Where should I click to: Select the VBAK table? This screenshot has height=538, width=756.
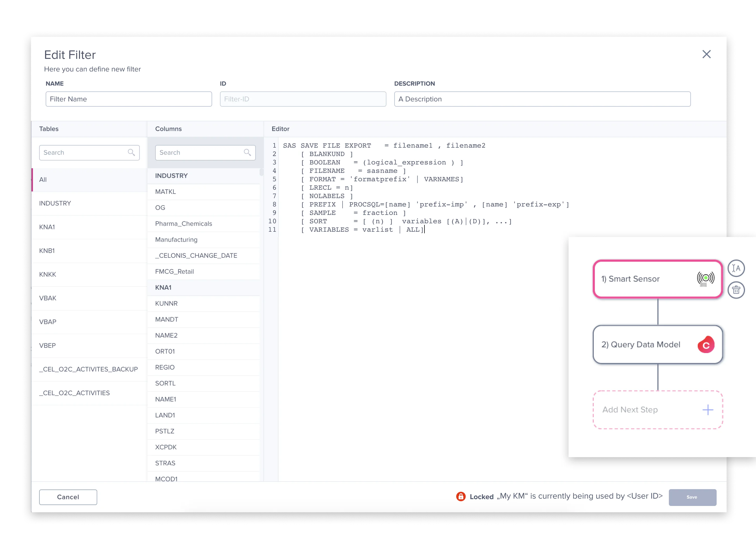(48, 298)
